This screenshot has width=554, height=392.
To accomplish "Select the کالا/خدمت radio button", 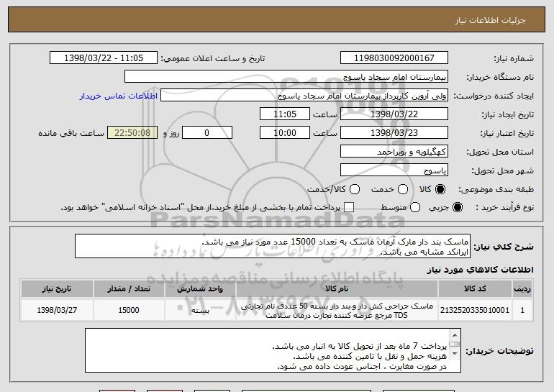I will [x=355, y=190].
